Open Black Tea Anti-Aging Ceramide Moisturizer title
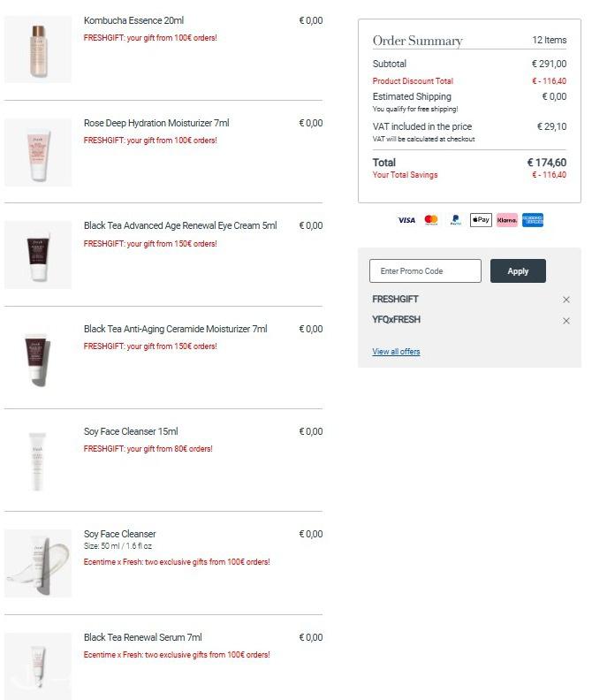592x700 pixels. point(176,329)
